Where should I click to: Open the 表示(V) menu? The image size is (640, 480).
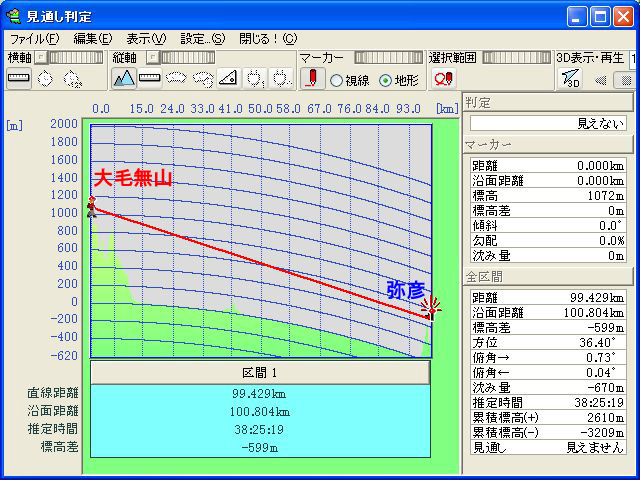[x=146, y=39]
